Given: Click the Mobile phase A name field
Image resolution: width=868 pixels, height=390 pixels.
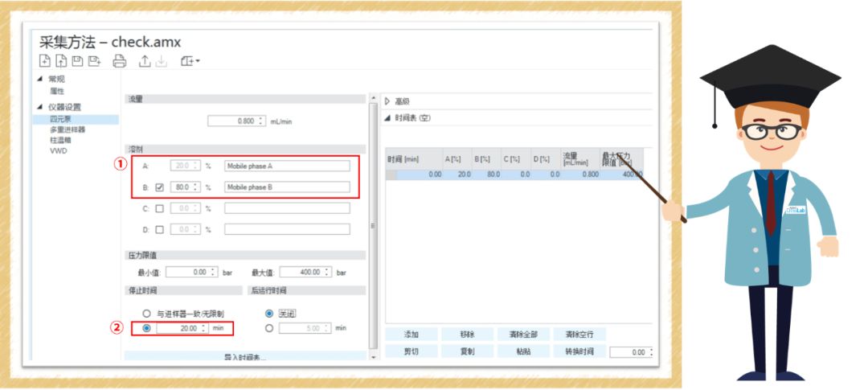Looking at the screenshot, I should pos(287,166).
